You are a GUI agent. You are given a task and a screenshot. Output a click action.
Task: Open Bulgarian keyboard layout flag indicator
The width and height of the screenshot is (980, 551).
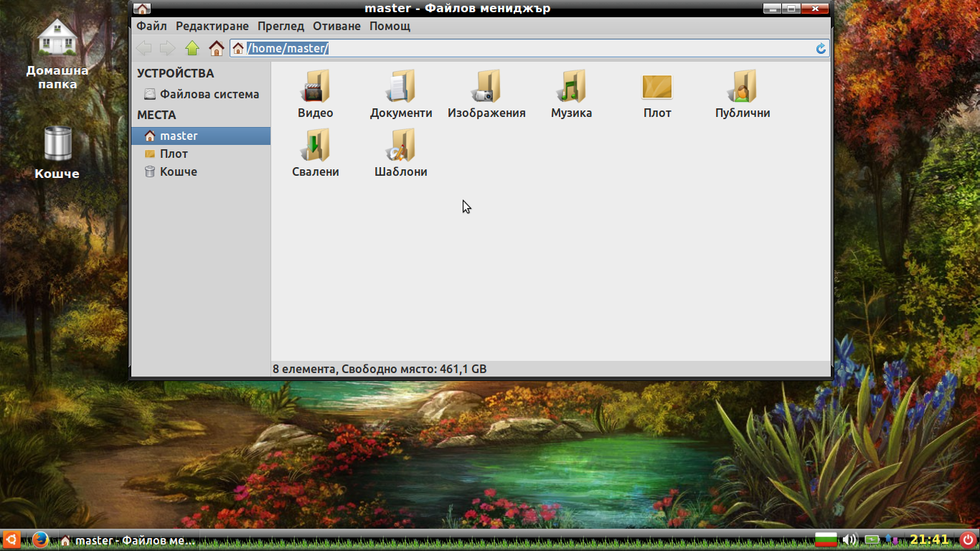tap(826, 540)
